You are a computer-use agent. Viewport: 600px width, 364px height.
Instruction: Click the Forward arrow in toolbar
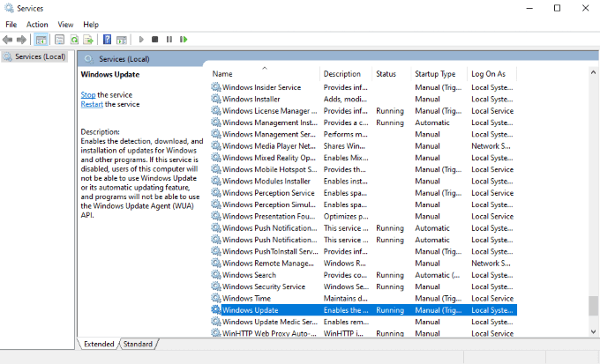point(21,40)
